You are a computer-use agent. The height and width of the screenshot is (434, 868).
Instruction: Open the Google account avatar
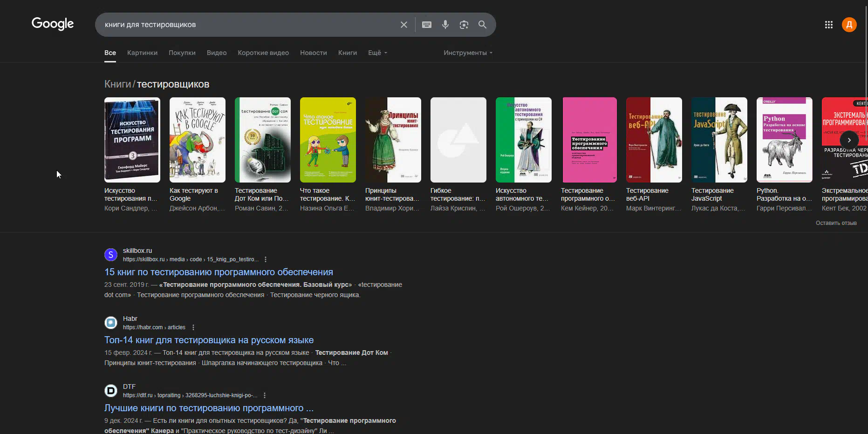849,25
